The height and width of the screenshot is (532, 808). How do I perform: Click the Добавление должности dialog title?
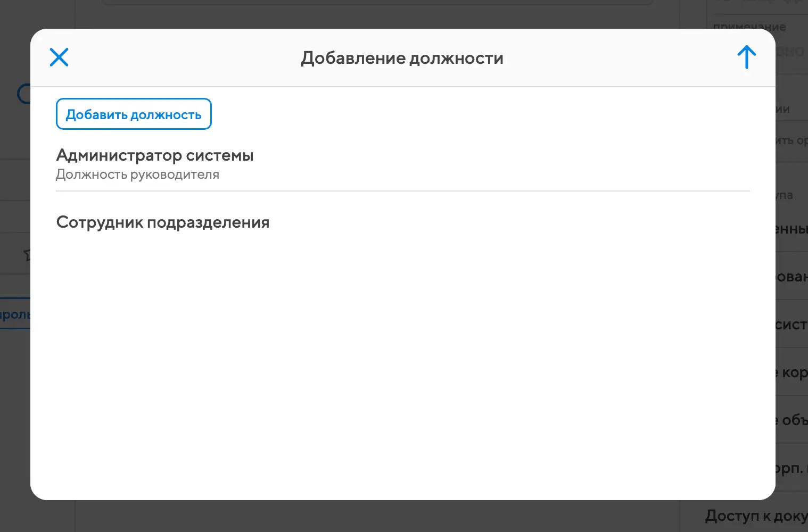click(402, 58)
